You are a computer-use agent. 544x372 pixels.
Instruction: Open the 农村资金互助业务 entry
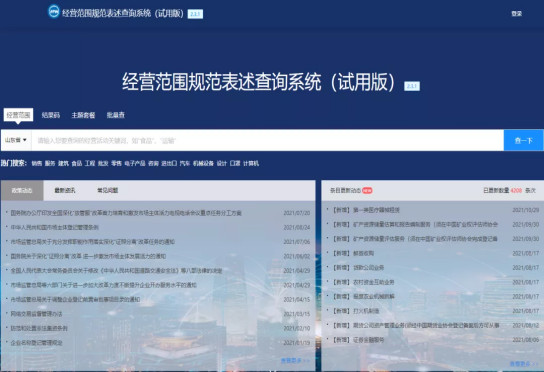coord(364,282)
